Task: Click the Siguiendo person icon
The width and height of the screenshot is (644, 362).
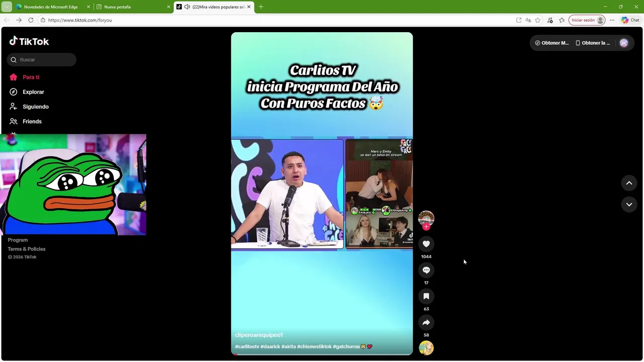Action: point(14,107)
